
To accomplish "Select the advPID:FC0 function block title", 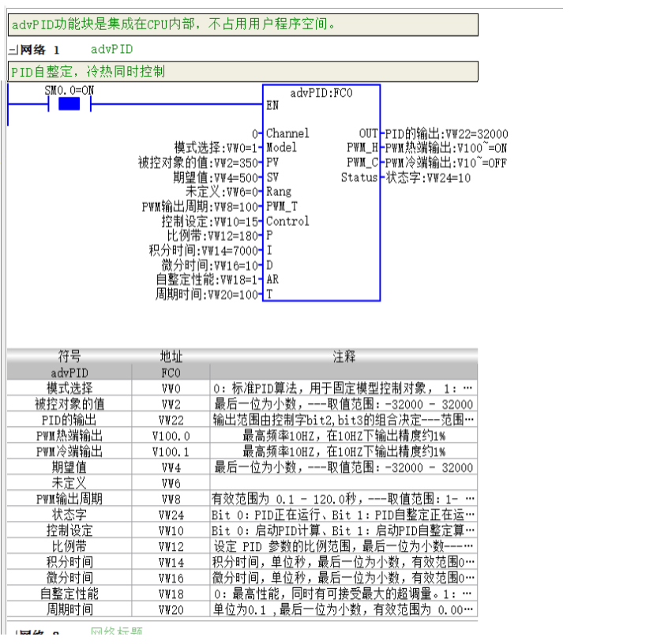I will (x=321, y=93).
